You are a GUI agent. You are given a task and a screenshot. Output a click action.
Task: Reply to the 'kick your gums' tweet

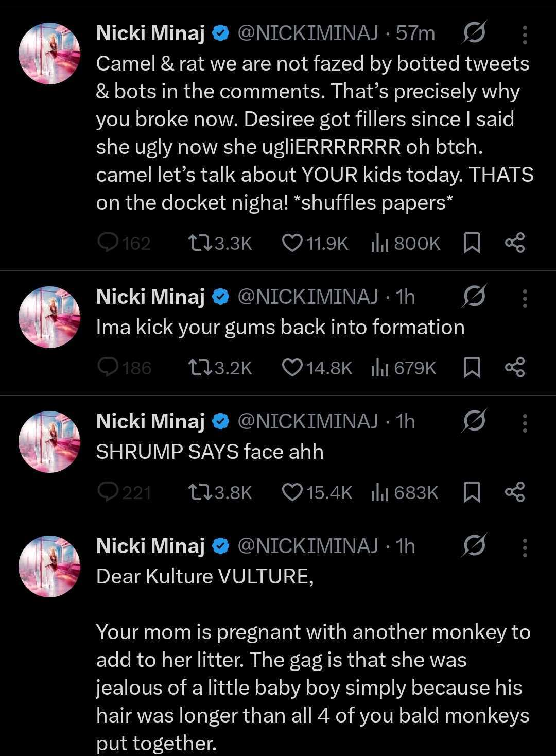click(x=108, y=368)
